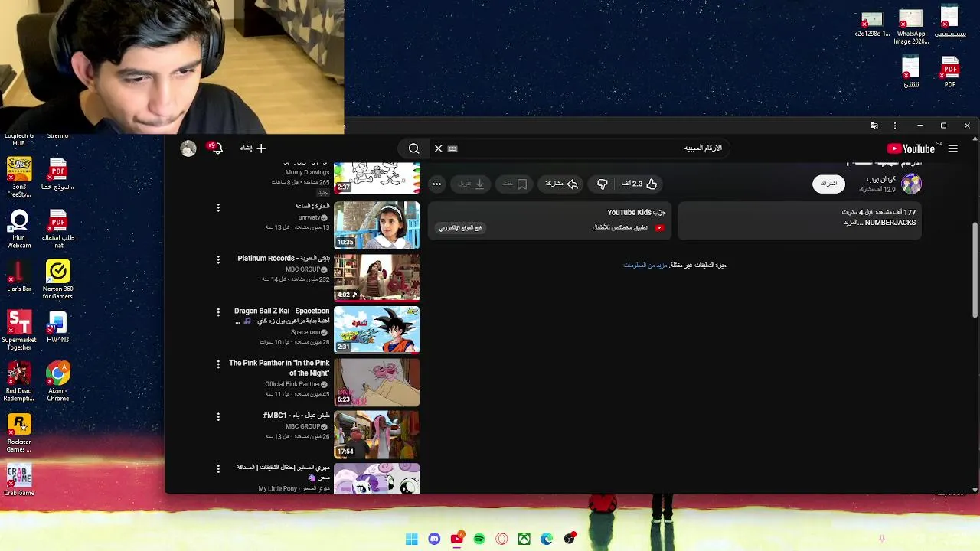980x551 pixels.
Task: Select Norton 360 for Gamers desktop icon
Action: [57, 279]
